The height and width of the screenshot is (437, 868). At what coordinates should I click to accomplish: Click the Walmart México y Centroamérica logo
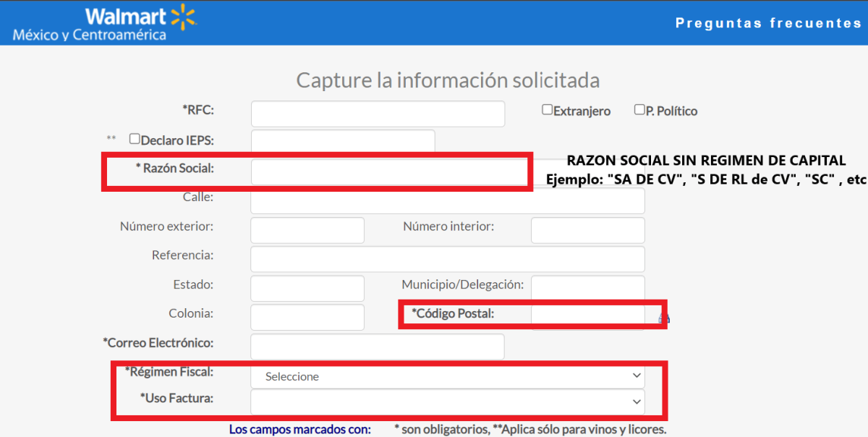[104, 23]
